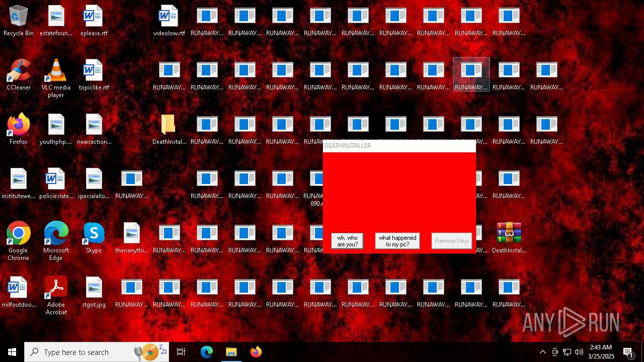The width and height of the screenshot is (644, 362).
Task: Click the volume speaker tray icon
Action: (579, 352)
